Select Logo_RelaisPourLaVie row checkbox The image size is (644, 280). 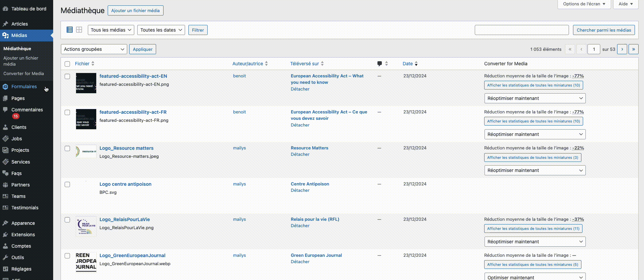click(x=67, y=220)
